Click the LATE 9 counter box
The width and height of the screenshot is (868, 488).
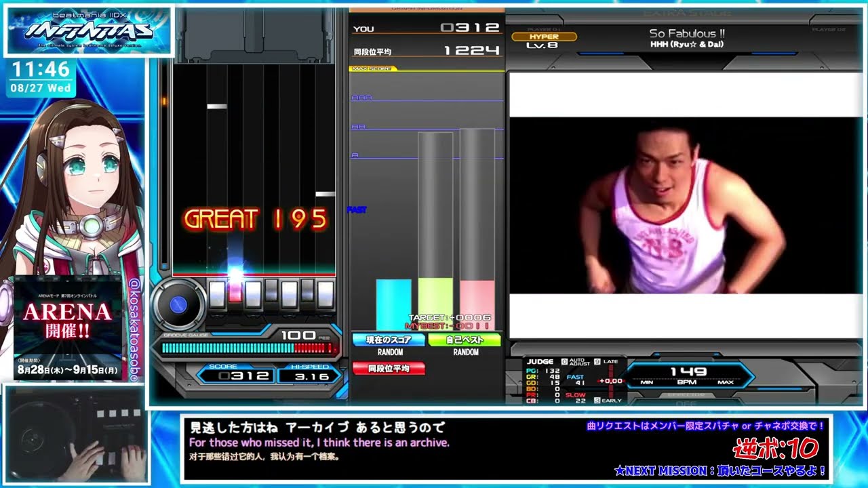point(597,362)
